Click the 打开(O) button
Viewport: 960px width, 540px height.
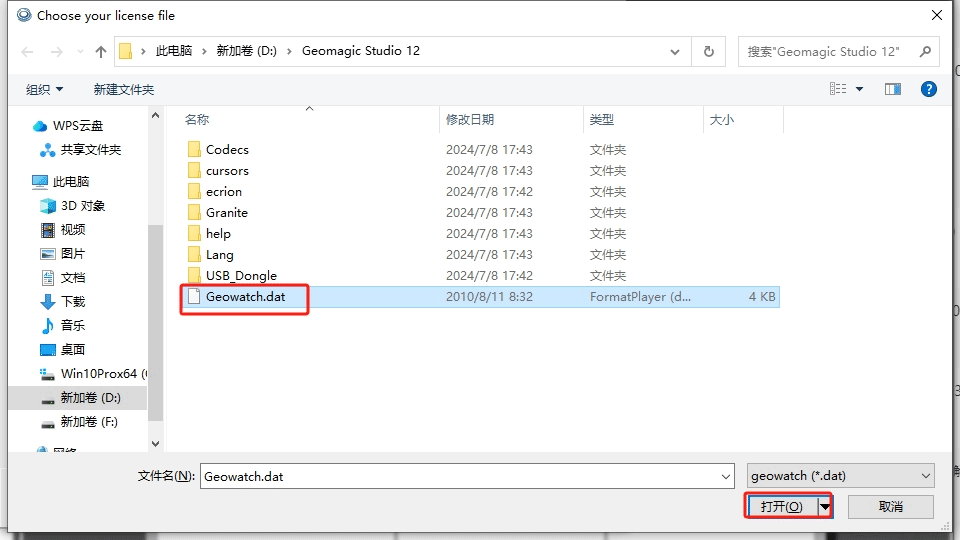point(782,506)
